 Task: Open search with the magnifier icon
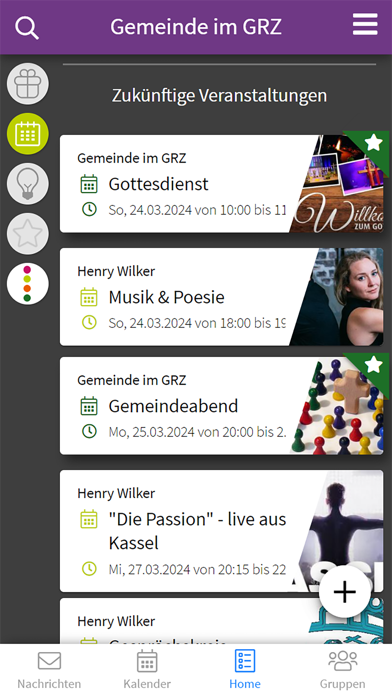coord(27,28)
